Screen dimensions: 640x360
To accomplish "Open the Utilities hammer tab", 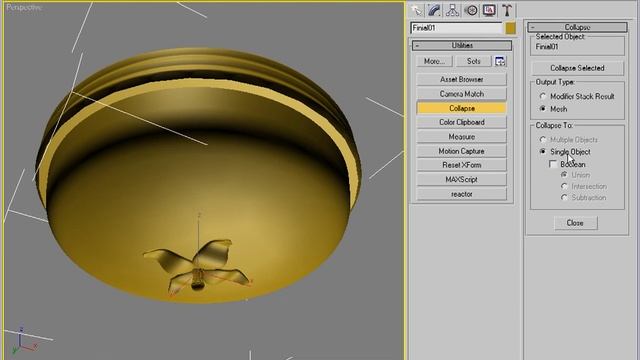I will tap(507, 10).
